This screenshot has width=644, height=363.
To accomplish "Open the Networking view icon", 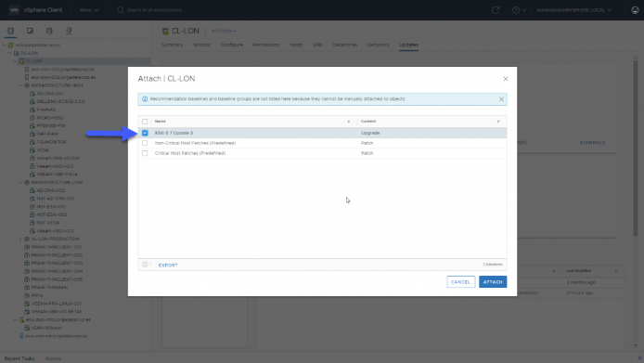I will [x=69, y=31].
